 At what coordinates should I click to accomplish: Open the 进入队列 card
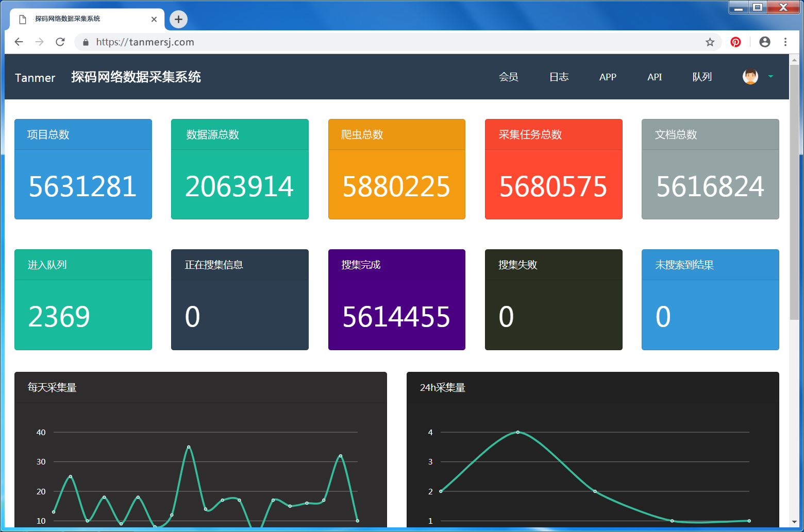(x=83, y=300)
